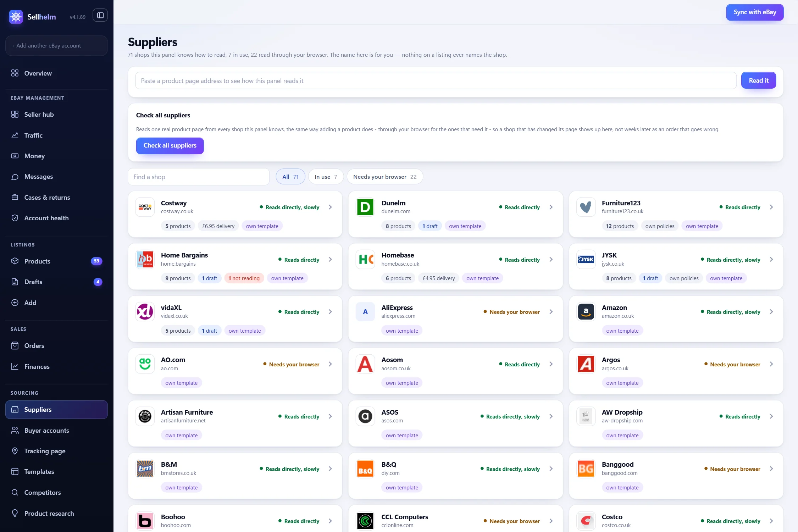The width and height of the screenshot is (798, 532).
Task: Click the '£6.95 delivery' tag on Costway
Action: (218, 226)
